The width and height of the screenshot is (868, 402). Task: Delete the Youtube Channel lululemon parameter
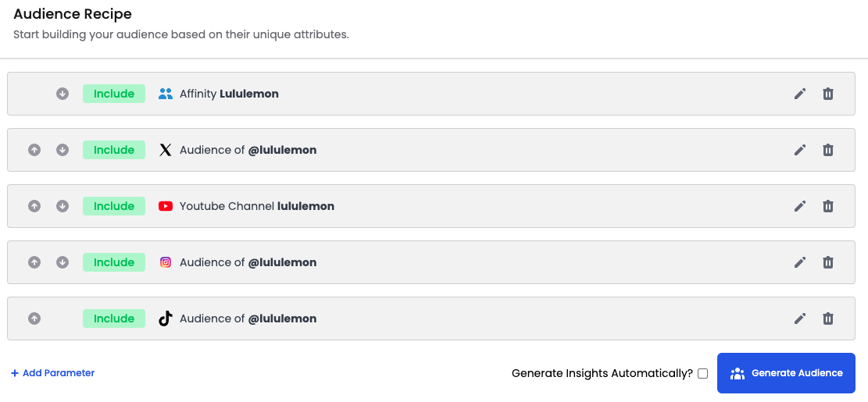[828, 206]
